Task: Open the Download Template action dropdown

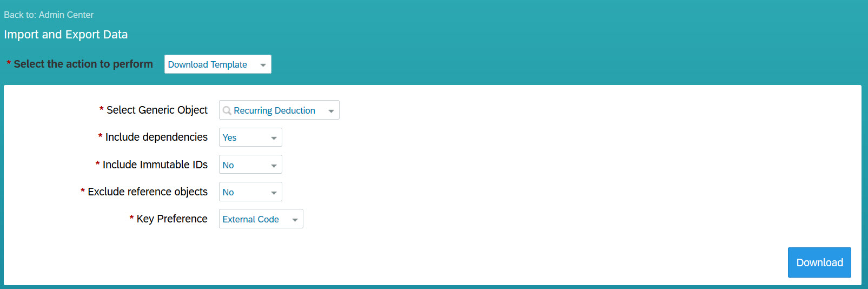Action: [x=217, y=64]
